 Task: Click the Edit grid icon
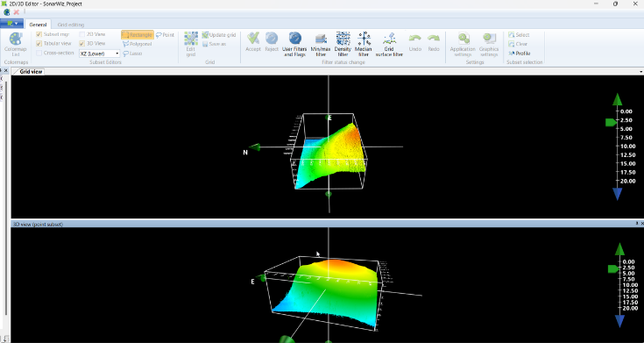click(191, 45)
